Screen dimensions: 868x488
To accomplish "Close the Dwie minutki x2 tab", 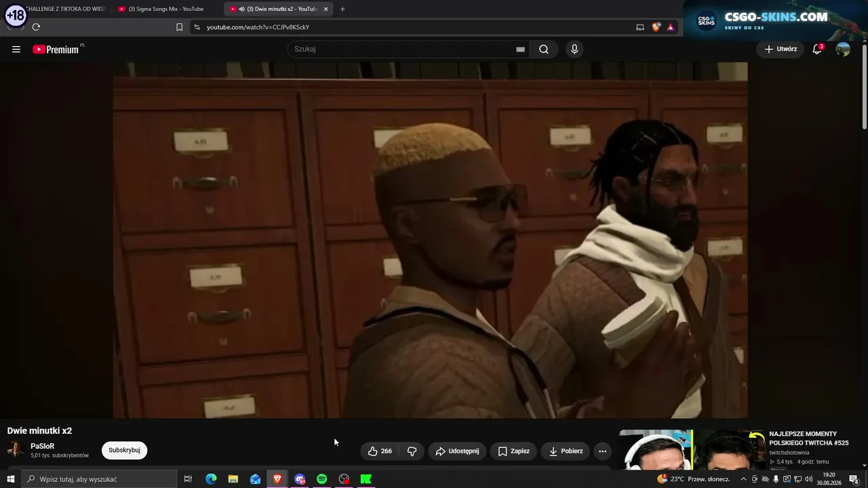I will coord(326,9).
